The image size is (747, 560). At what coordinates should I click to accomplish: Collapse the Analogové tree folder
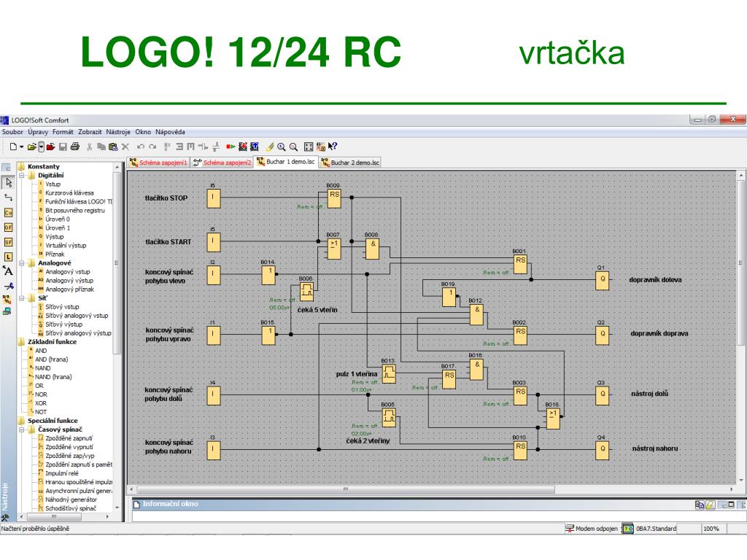point(21,262)
